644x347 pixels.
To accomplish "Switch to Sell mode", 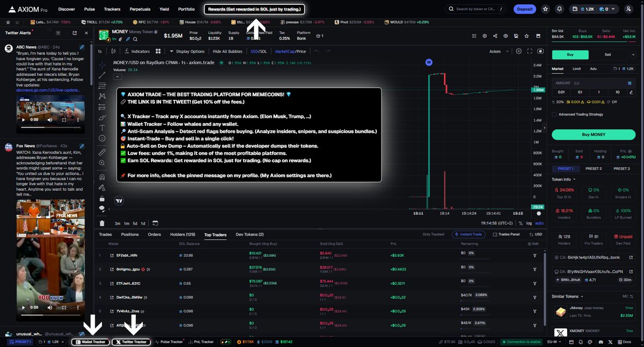I will click(608, 54).
